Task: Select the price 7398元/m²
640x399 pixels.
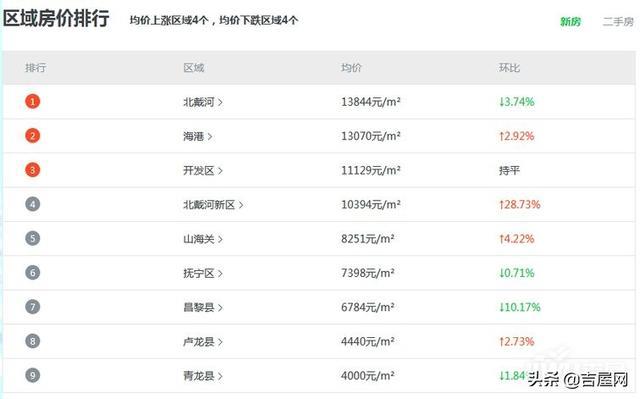Action: [368, 273]
